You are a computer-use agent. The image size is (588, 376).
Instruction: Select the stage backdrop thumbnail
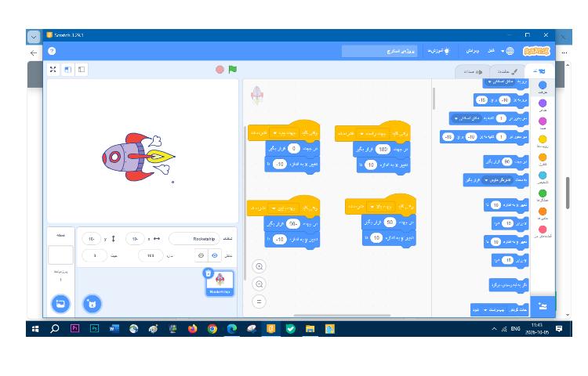pyautogui.click(x=60, y=255)
